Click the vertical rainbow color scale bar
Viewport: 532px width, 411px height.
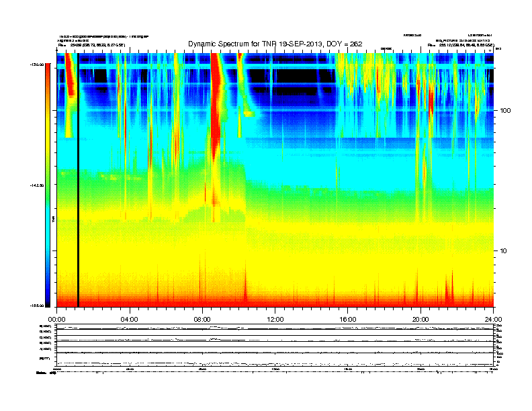click(x=48, y=185)
